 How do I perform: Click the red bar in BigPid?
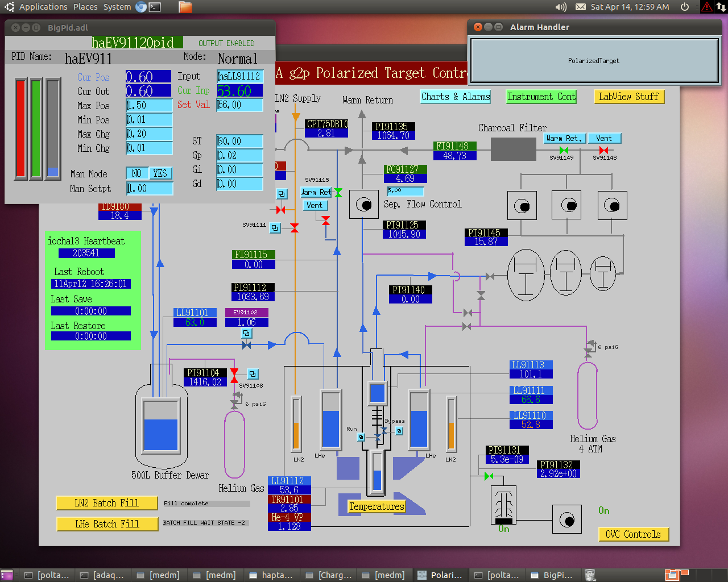[21, 128]
